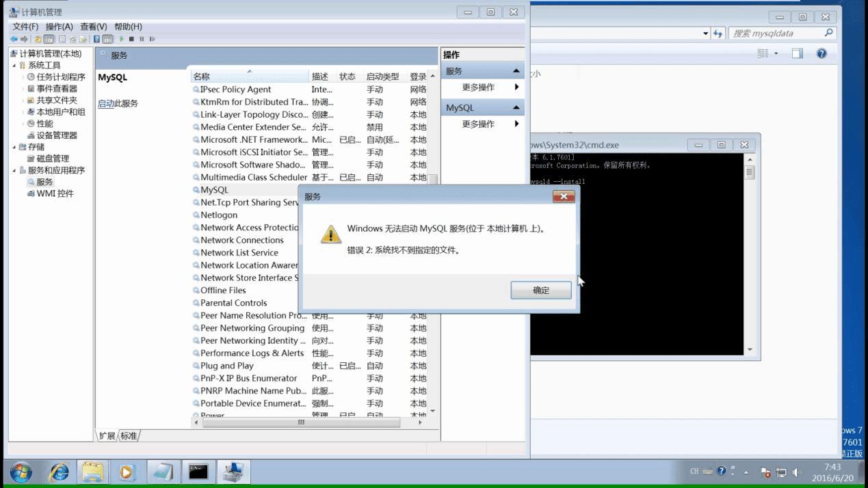Click 确定 on the MySQL error dialog

click(x=540, y=290)
